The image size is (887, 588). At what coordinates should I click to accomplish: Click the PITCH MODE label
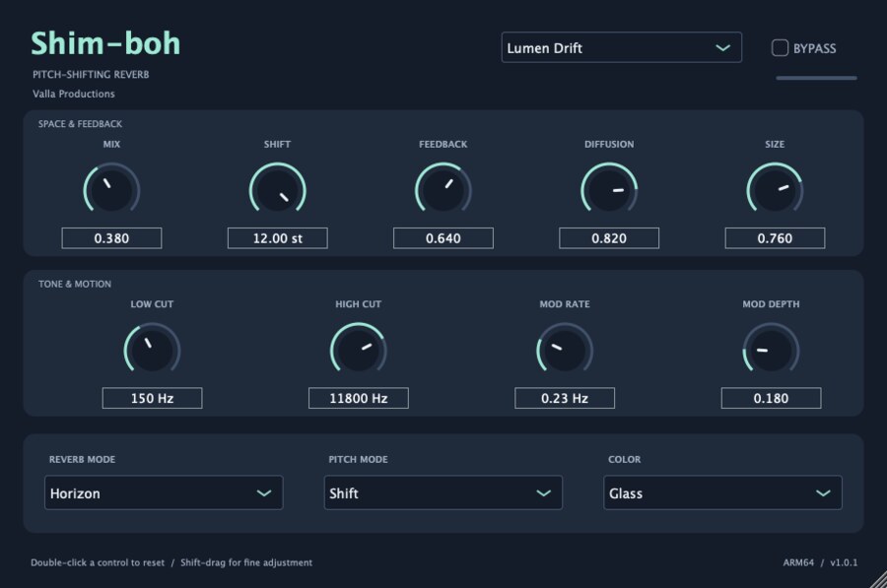[358, 459]
